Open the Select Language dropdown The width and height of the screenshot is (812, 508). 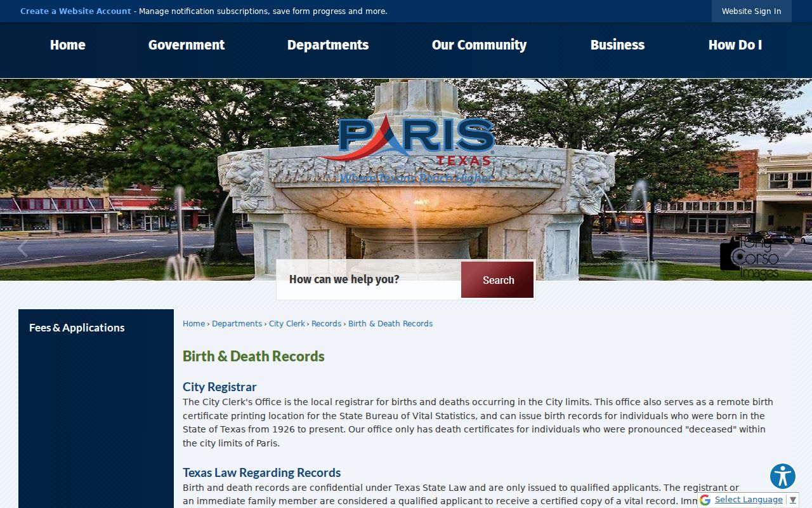[755, 500]
